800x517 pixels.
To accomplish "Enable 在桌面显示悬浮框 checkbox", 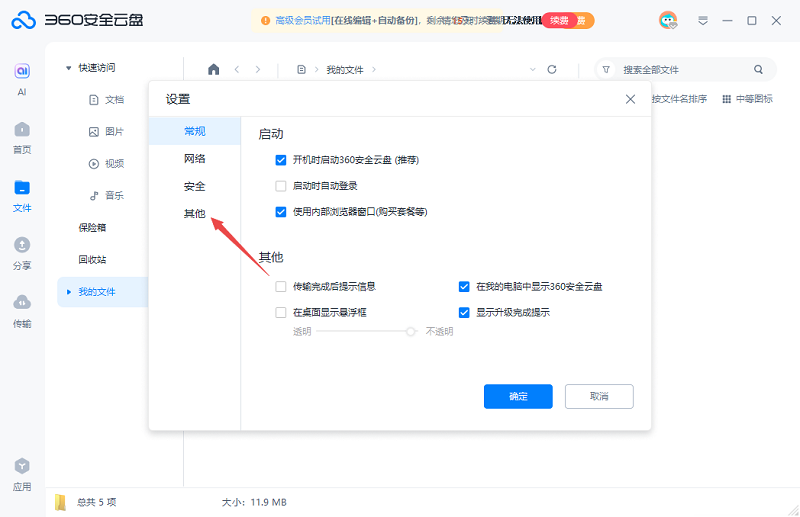I will pyautogui.click(x=281, y=312).
